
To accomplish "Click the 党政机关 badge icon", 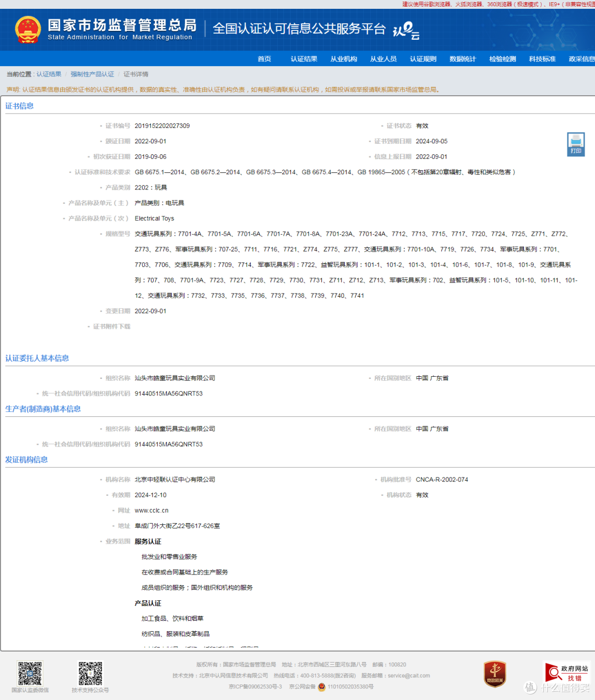I will [495, 674].
